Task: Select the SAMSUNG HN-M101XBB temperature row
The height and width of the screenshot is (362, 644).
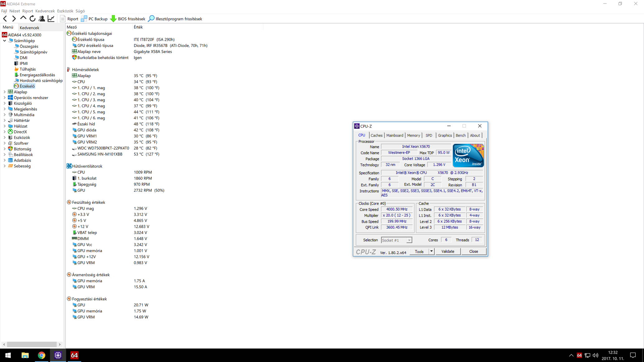Action: coord(116,154)
